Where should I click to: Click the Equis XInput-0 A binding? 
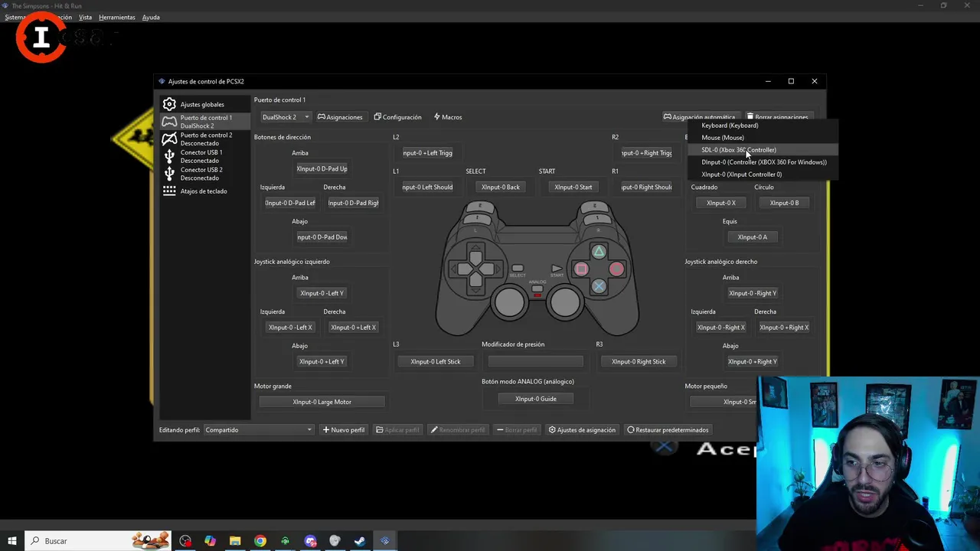click(752, 237)
